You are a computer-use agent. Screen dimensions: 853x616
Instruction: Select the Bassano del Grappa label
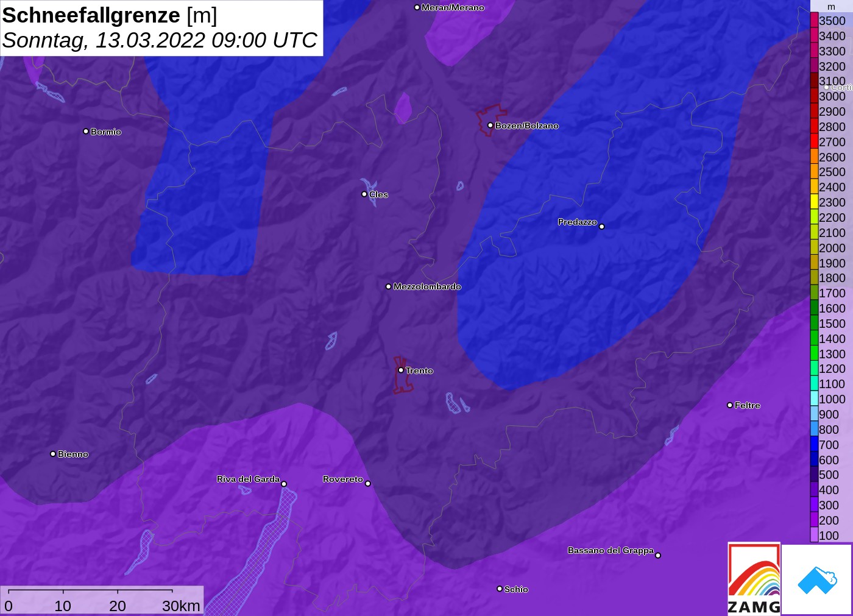pyautogui.click(x=611, y=550)
